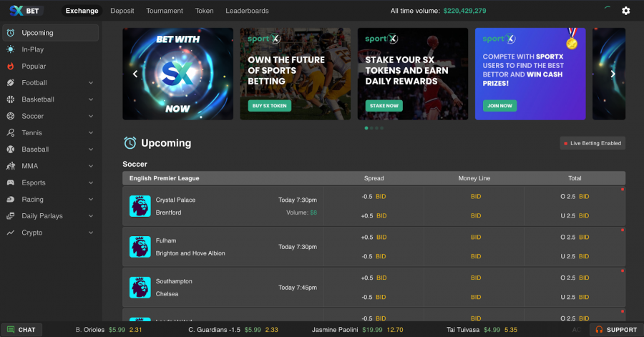The width and height of the screenshot is (644, 337).
Task: Select the second carousel page dot
Action: coord(371,128)
